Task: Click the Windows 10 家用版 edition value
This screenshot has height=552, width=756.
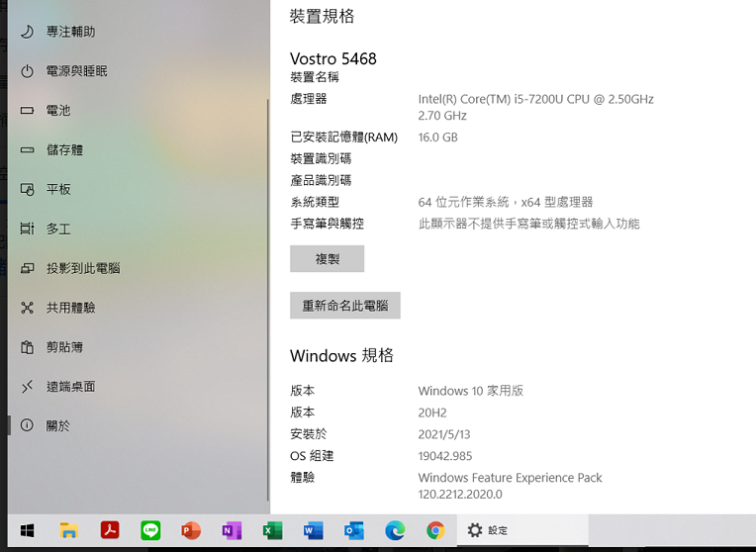Action: 471,391
